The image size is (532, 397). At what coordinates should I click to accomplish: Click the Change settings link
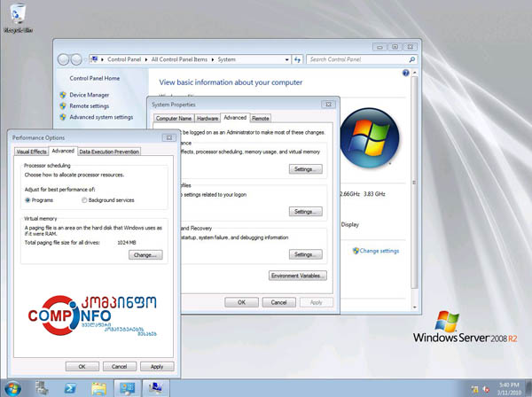379,251
